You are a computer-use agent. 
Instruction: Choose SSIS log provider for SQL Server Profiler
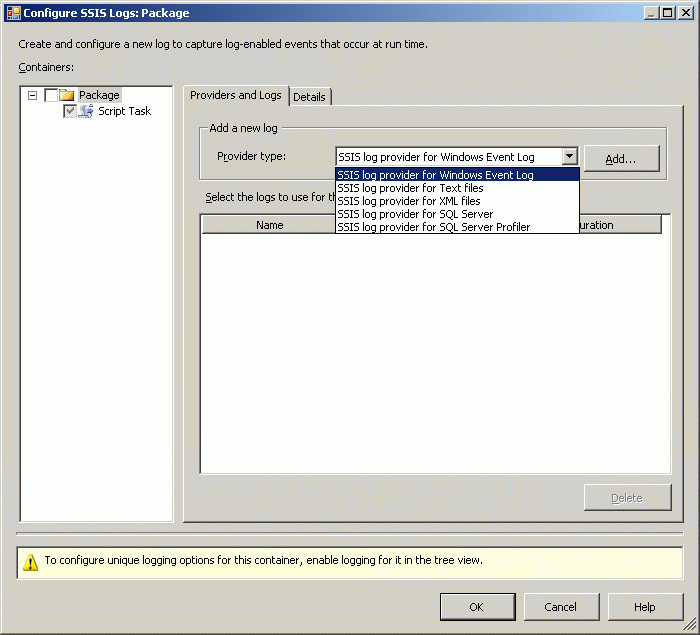457,227
